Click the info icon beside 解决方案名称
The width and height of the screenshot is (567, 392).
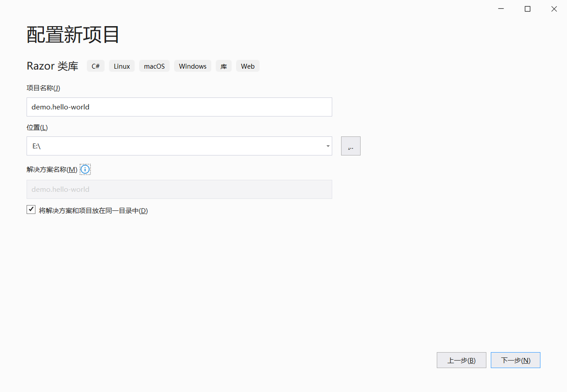[x=85, y=169]
